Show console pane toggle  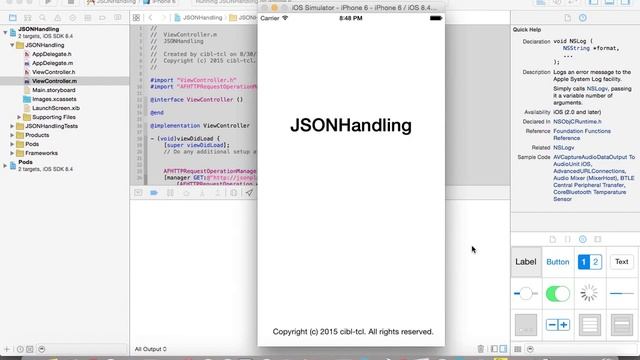tap(503, 349)
